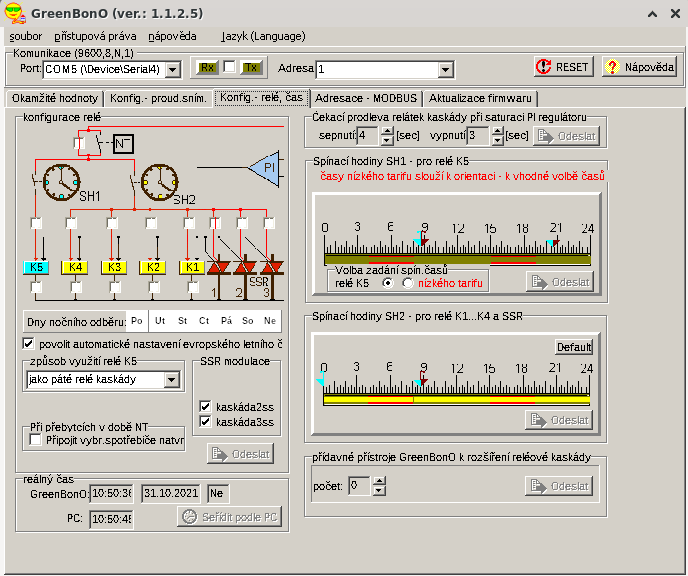Select Po in night consumption days

point(137,321)
